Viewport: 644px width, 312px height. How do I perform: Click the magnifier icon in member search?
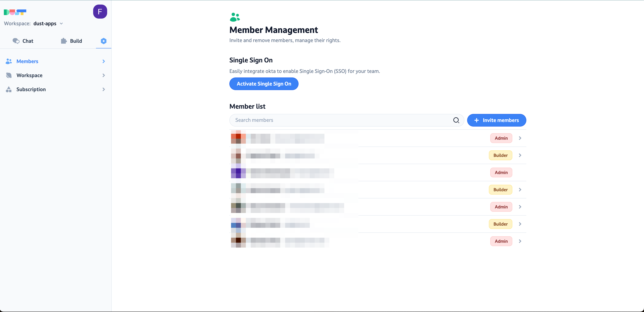coord(456,120)
